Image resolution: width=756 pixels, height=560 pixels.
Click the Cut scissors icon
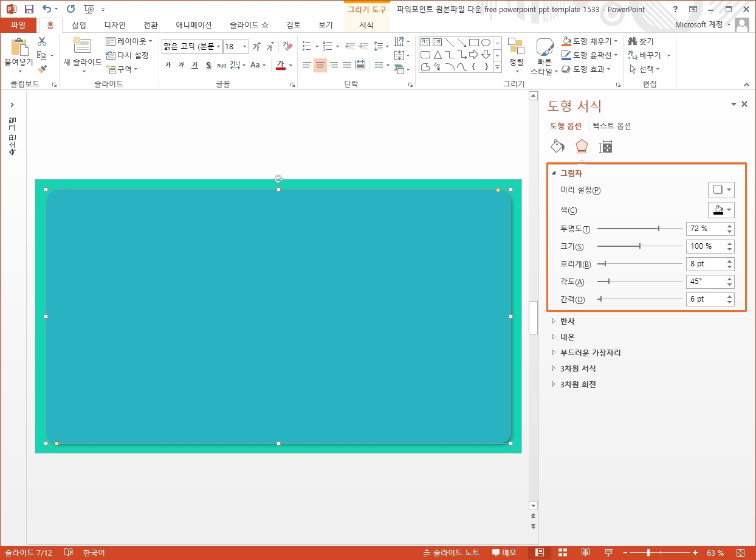(42, 41)
